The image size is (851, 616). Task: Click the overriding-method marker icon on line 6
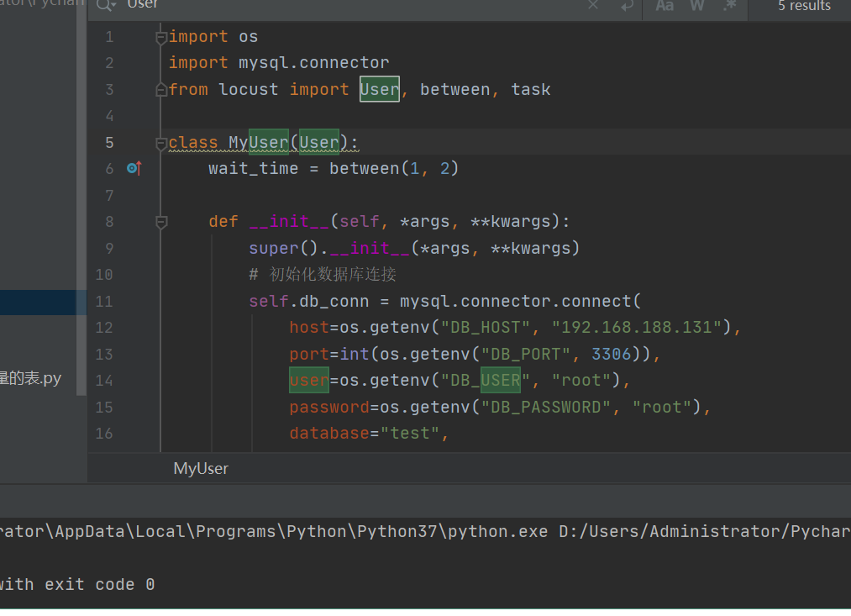[x=134, y=168]
